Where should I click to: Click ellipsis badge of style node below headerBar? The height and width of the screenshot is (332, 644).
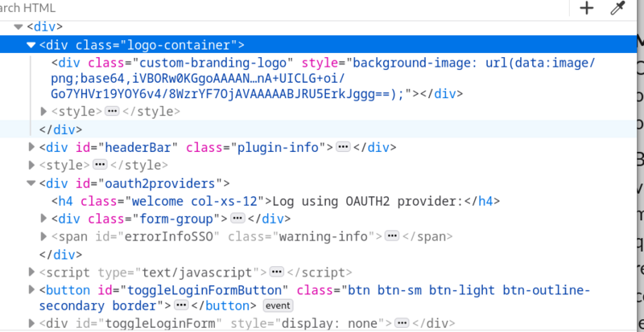99,165
